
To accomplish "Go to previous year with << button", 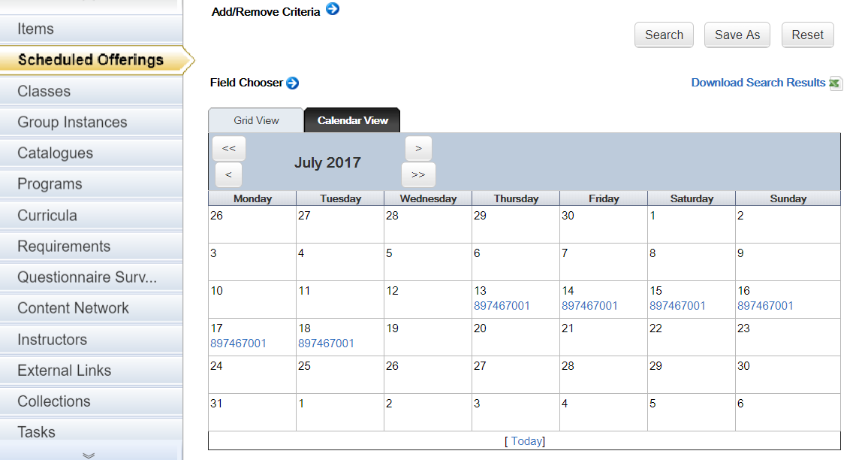I will click(228, 149).
